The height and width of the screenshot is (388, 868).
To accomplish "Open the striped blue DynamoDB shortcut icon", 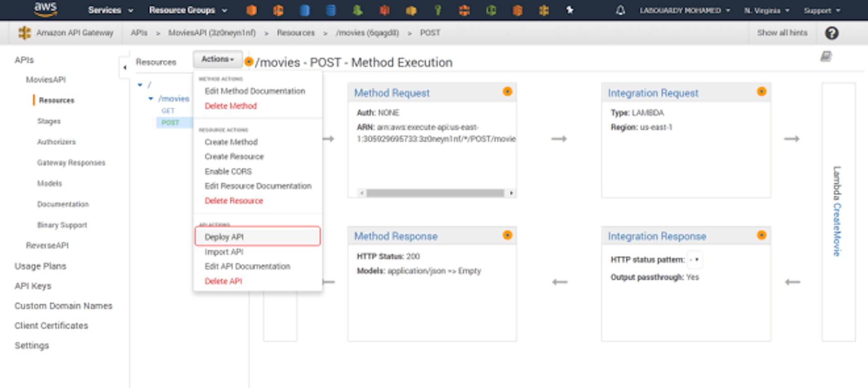I will tap(331, 10).
